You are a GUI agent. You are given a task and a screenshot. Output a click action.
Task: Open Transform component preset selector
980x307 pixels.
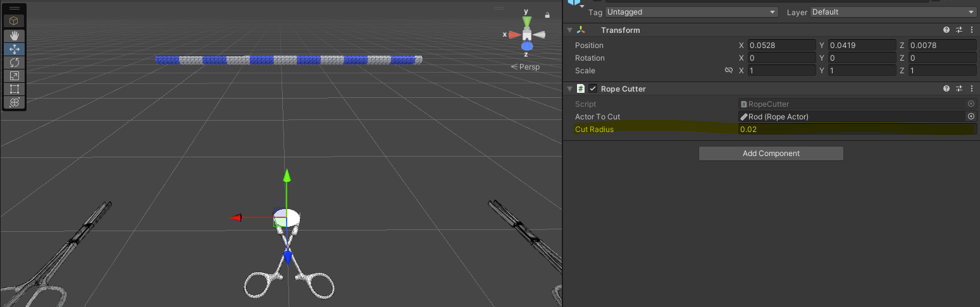[x=959, y=30]
